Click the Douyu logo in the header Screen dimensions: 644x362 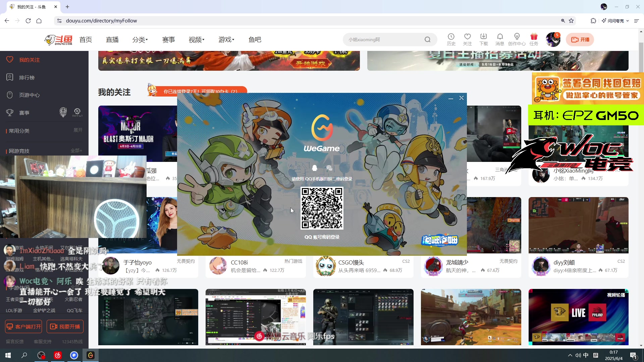point(58,40)
